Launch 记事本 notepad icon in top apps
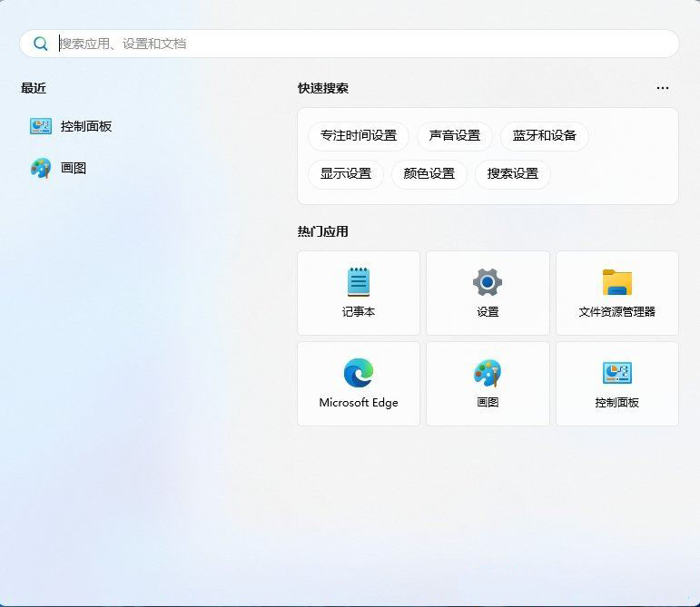700x607 pixels. (x=359, y=282)
